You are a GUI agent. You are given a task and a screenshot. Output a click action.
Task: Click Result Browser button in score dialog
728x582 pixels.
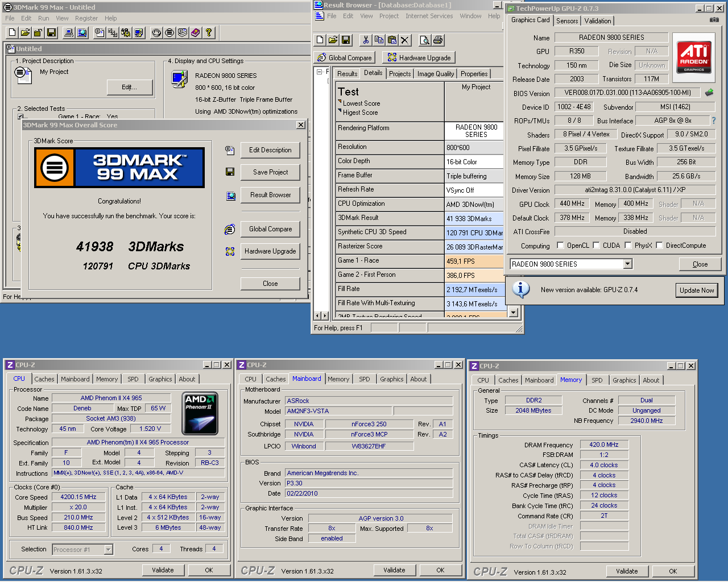pyautogui.click(x=270, y=195)
